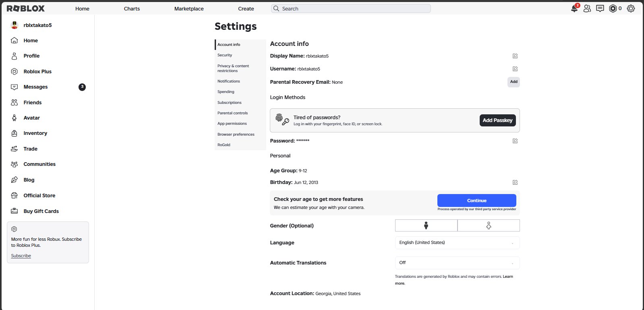Image resolution: width=644 pixels, height=310 pixels.
Task: Edit the Display Name pencil icon
Action: (515, 56)
